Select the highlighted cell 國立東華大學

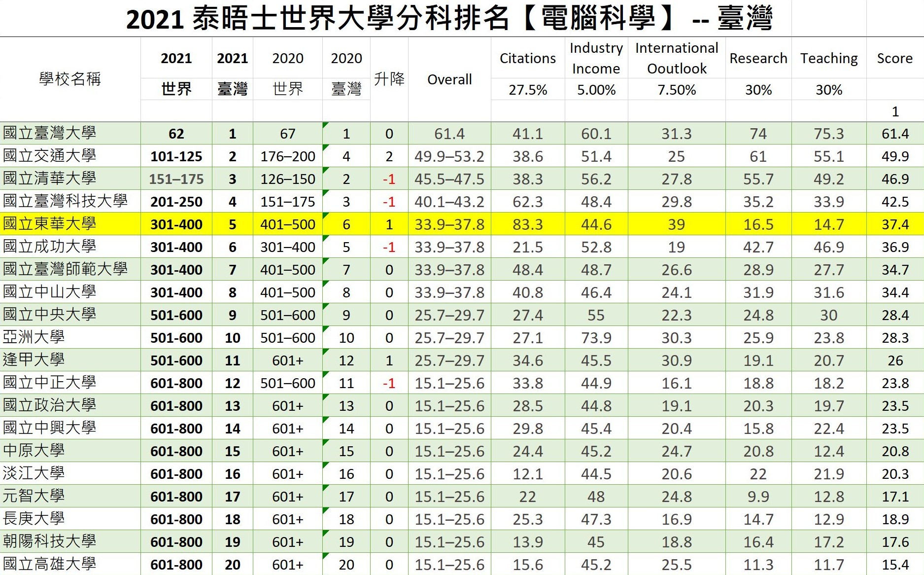tap(70, 224)
